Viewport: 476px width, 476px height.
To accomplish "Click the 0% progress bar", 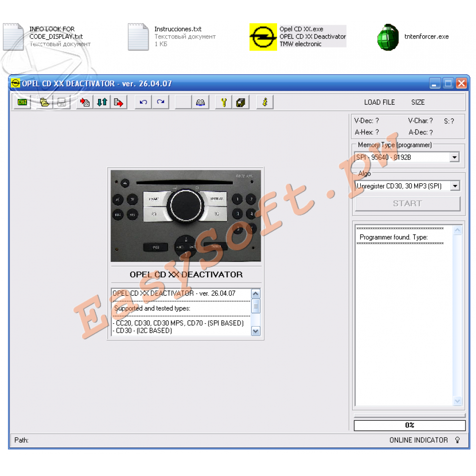I will (x=409, y=425).
